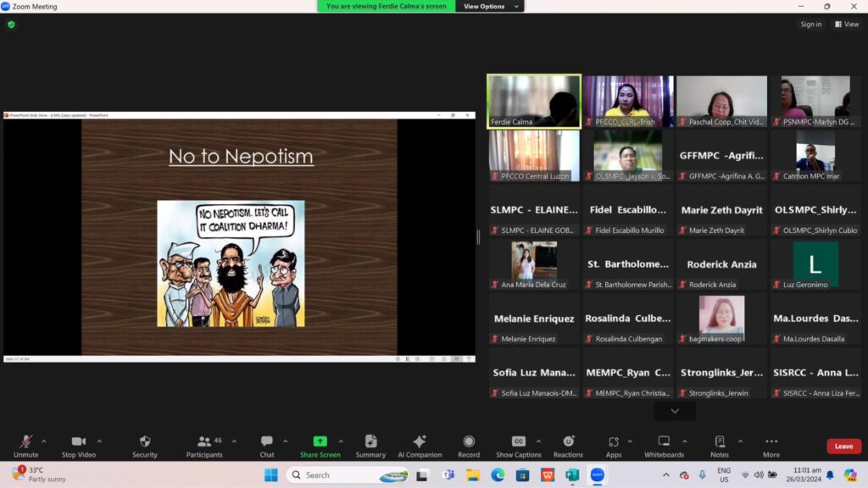Open the meeting Summary tool
Screen dimensions: 868x488
pos(370,446)
